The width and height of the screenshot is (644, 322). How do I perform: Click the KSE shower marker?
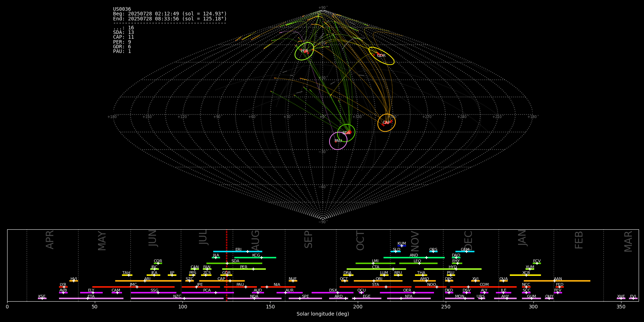(42, 298)
